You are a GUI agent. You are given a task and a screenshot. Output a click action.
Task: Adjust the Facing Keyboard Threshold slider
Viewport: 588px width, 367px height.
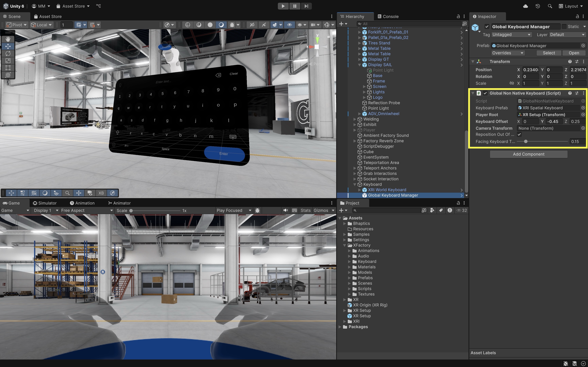coord(526,142)
